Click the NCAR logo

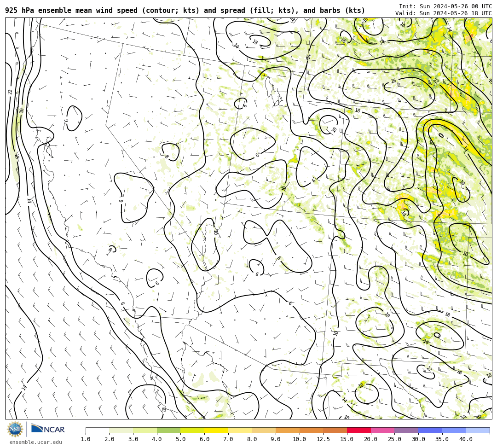pos(48,429)
